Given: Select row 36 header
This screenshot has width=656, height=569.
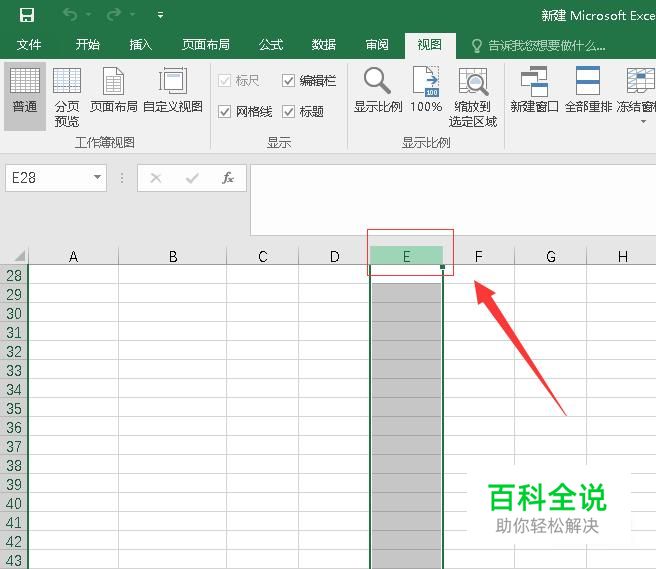Looking at the screenshot, I should coord(14,427).
